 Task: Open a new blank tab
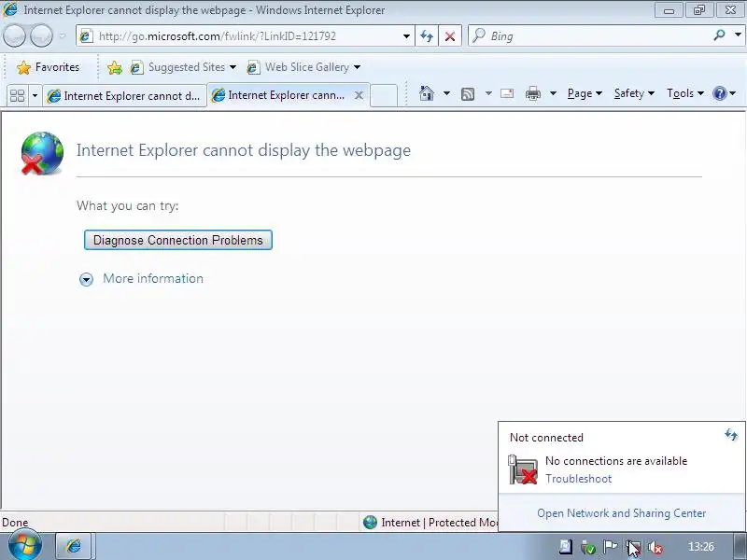click(384, 96)
